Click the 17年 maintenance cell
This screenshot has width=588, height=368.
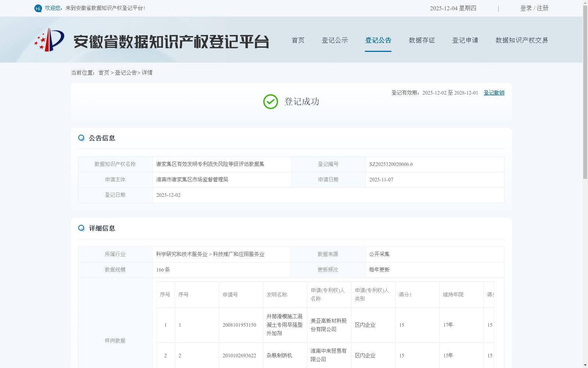[x=448, y=325]
